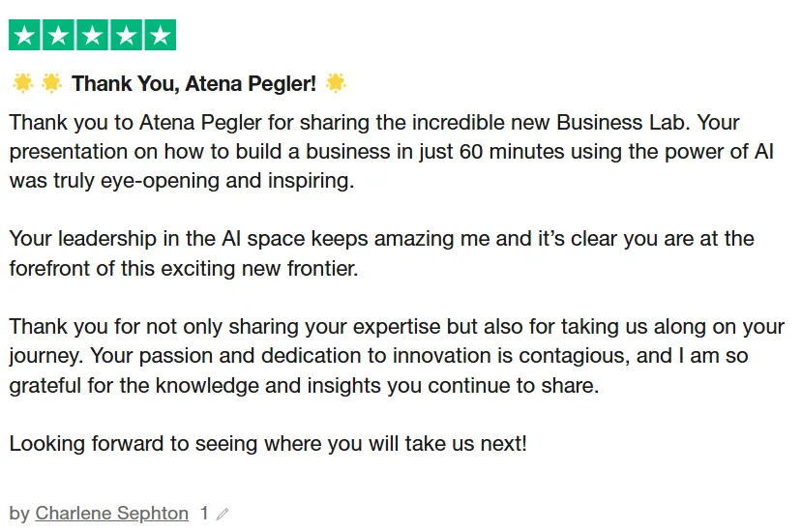Click the pencil icon beside review count

coord(223,515)
